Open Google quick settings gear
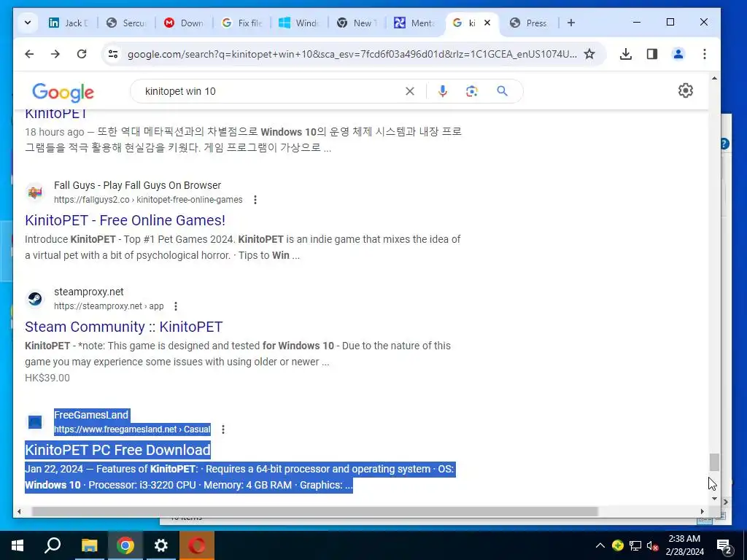 (x=685, y=90)
